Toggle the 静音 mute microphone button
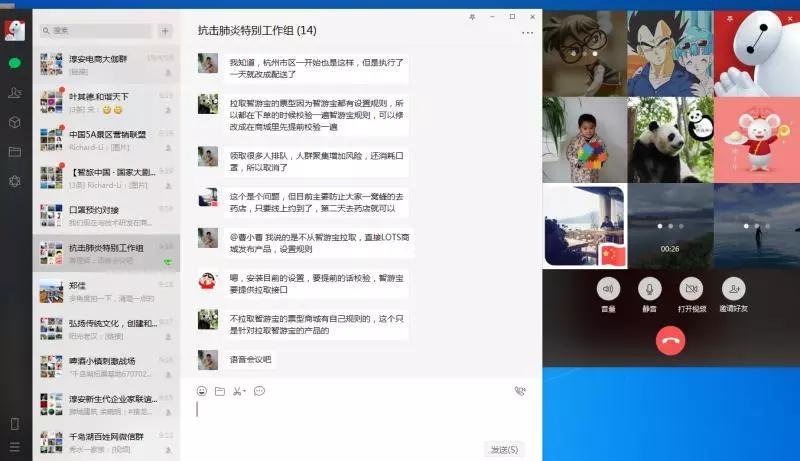The height and width of the screenshot is (461, 800). pos(649,289)
